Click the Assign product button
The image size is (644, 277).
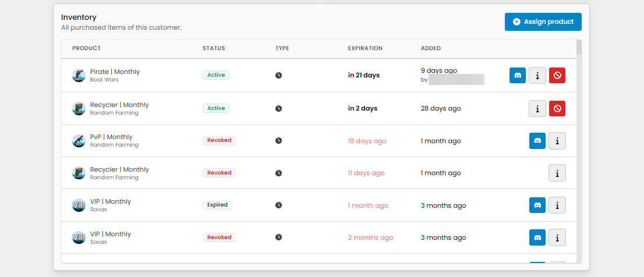(543, 22)
